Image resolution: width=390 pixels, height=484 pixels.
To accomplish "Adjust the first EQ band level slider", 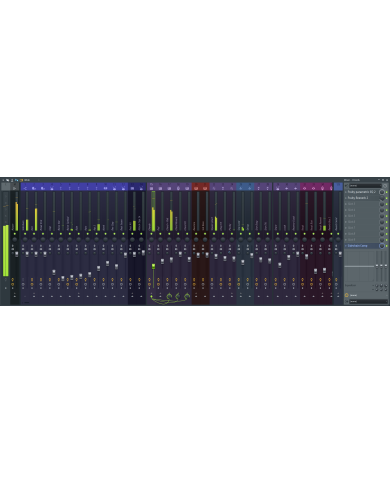I will (377, 266).
